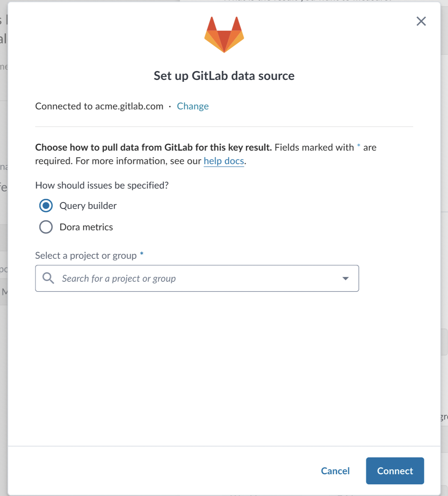Image resolution: width=448 pixels, height=496 pixels.
Task: Click the Cancel button
Action: (335, 471)
